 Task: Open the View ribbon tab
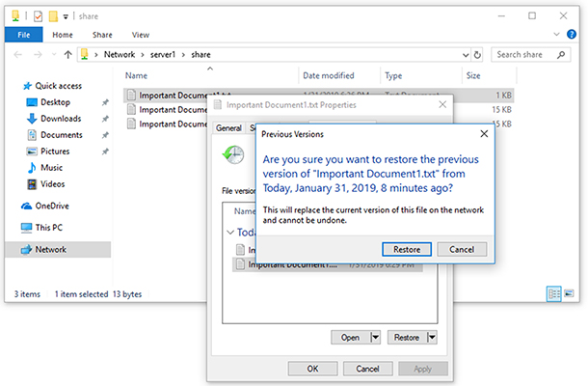141,35
